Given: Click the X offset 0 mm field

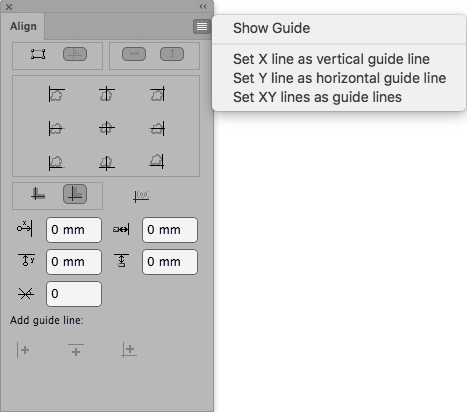Looking at the screenshot, I should pyautogui.click(x=74, y=230).
